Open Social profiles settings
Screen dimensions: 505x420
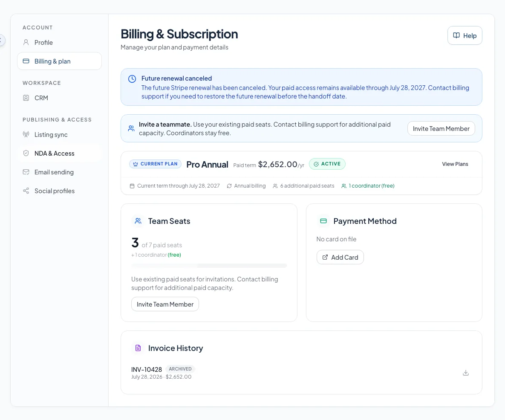(59, 191)
